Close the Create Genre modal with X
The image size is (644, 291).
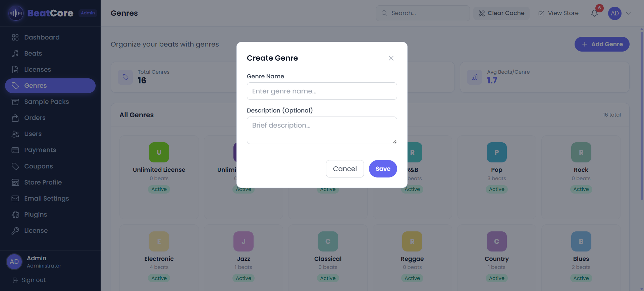click(x=391, y=58)
